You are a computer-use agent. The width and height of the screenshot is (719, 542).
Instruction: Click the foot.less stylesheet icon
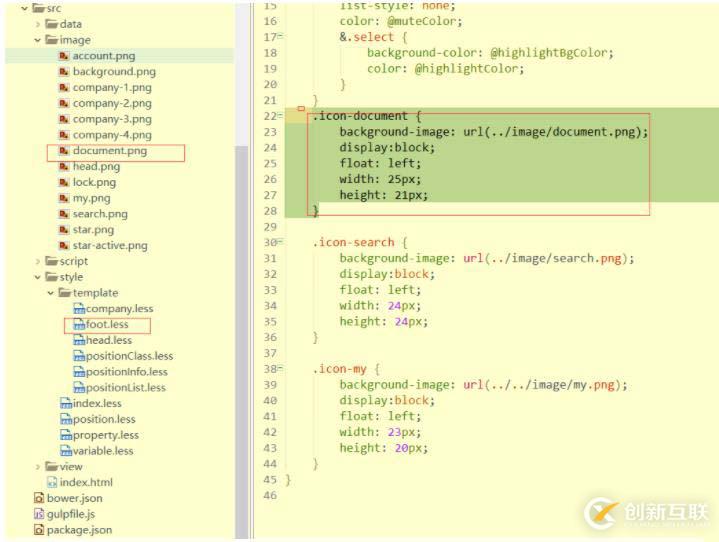79,325
